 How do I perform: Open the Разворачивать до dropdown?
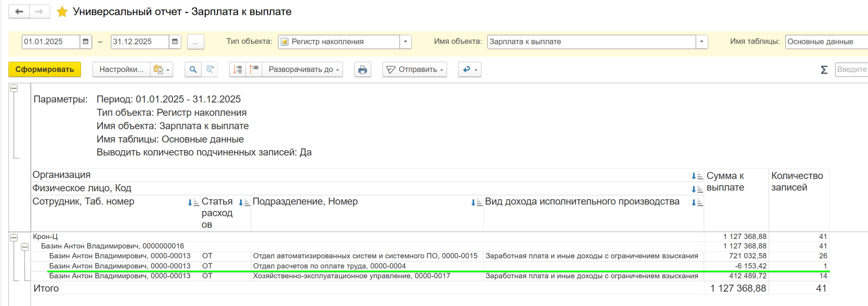tap(302, 69)
